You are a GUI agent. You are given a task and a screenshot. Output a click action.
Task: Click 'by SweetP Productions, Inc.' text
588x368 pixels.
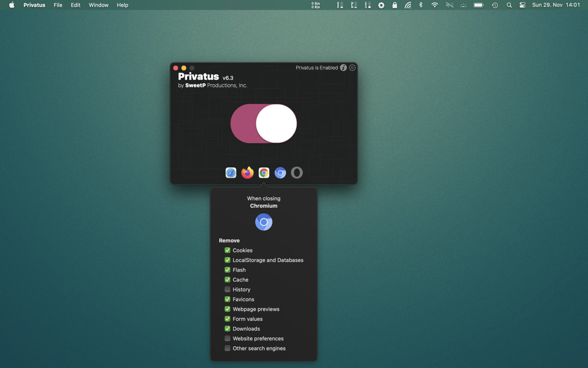pyautogui.click(x=213, y=85)
